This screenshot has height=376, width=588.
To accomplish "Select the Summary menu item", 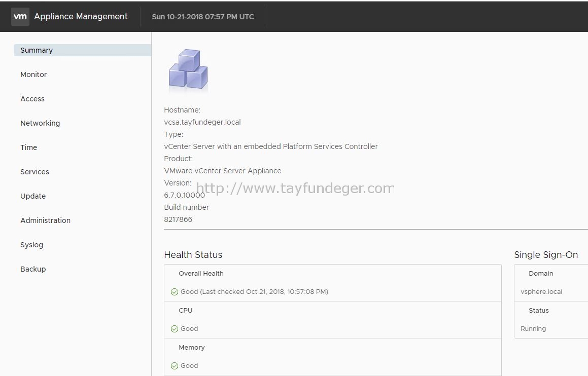I will tap(83, 50).
